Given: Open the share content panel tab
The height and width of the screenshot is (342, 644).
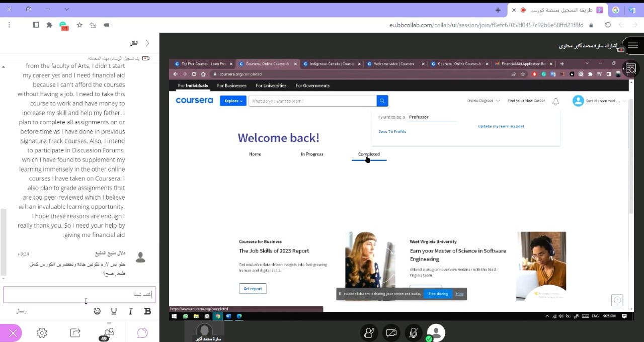Looking at the screenshot, I should (75, 332).
